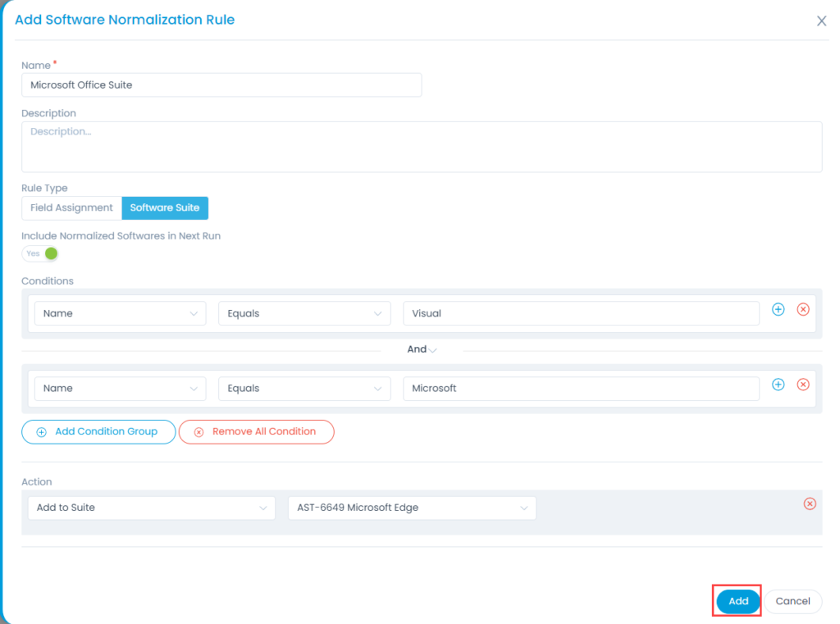The height and width of the screenshot is (624, 840).
Task: Remove the Add to Suite action
Action: coord(810,503)
